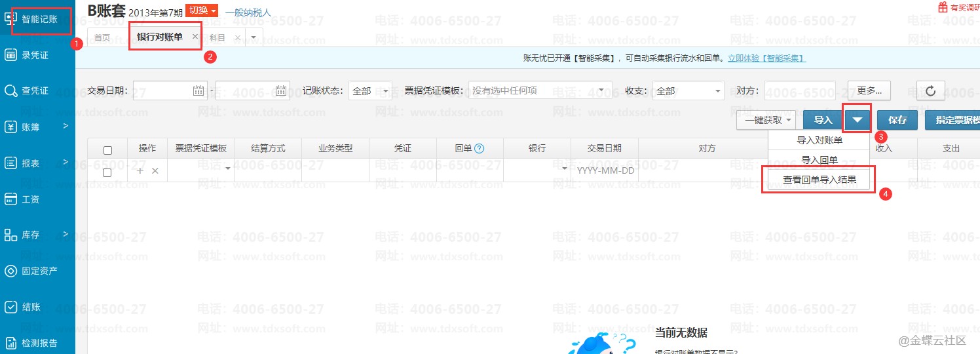Click the plus icon to add row
The height and width of the screenshot is (354, 980).
click(140, 170)
